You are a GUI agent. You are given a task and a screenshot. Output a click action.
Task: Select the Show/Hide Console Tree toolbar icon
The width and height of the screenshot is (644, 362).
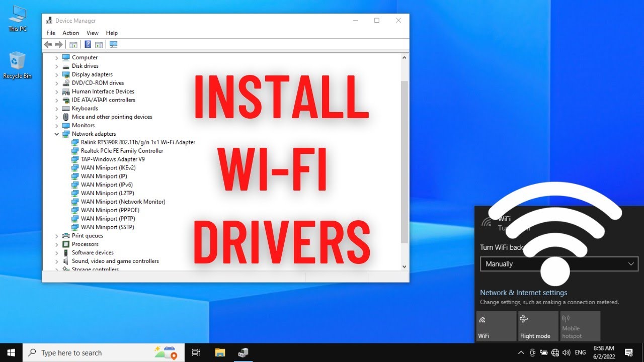pos(73,44)
